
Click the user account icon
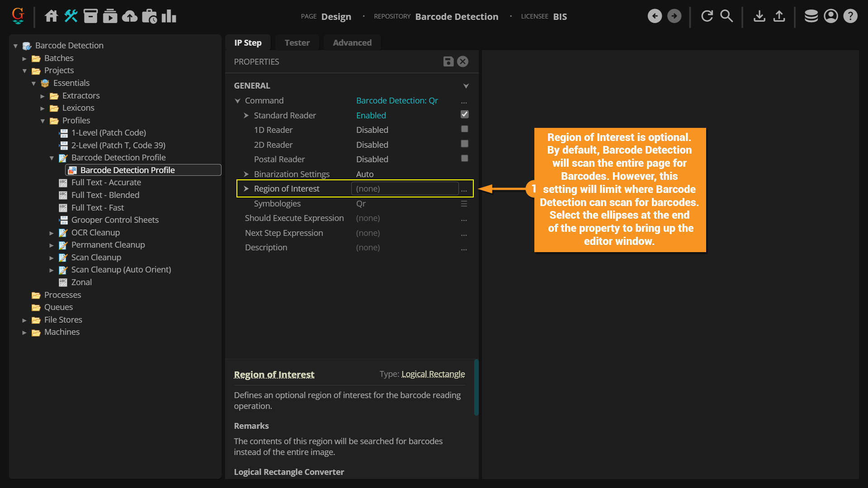pos(830,16)
